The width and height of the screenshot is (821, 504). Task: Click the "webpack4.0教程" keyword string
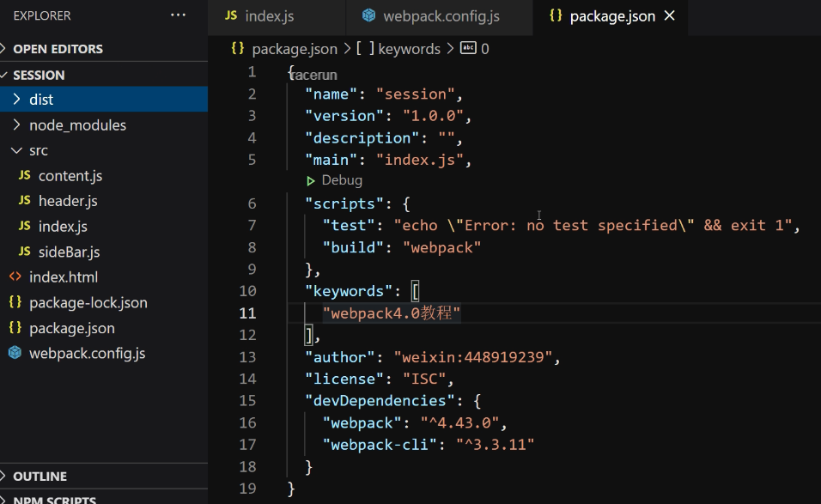392,313
